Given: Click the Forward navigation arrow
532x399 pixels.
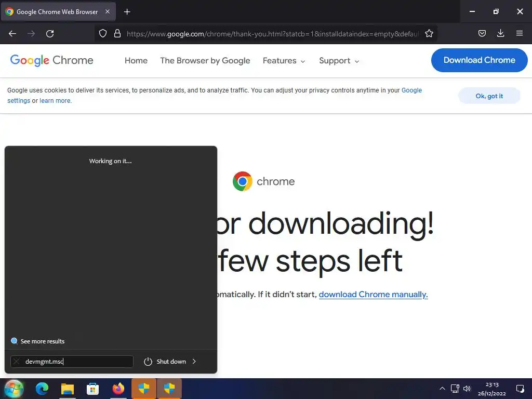Looking at the screenshot, I should tap(31, 34).
